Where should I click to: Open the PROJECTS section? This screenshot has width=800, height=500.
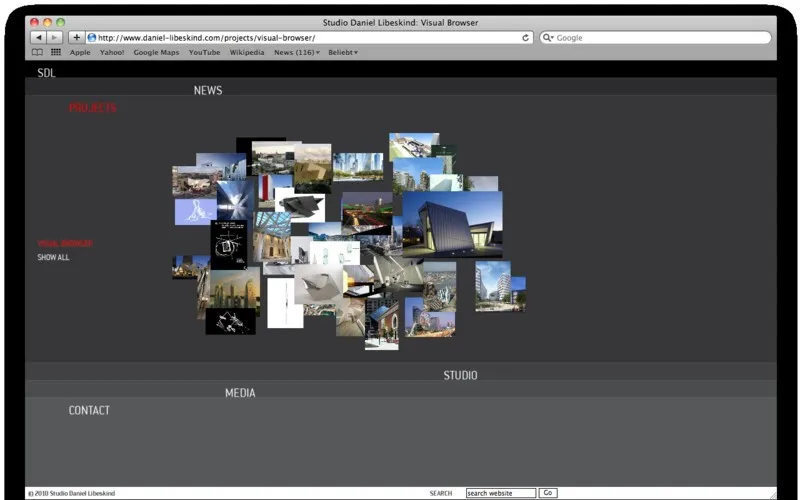pyautogui.click(x=92, y=108)
